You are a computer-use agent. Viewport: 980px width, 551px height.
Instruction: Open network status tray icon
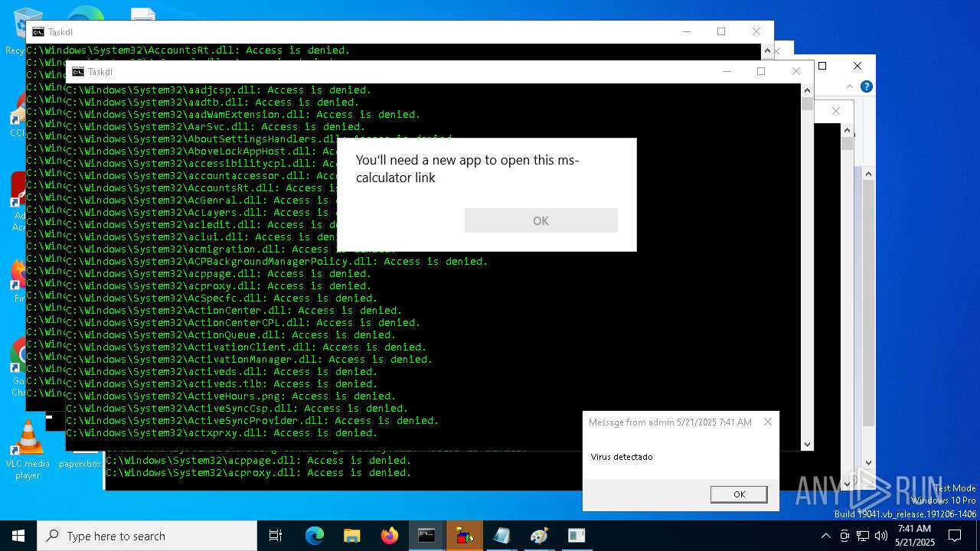click(x=863, y=536)
